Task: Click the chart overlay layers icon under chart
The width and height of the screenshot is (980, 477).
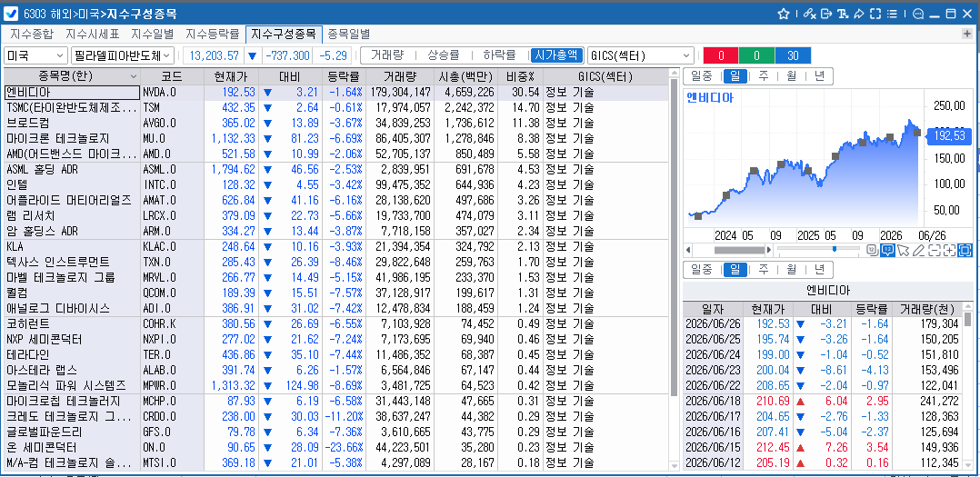Action: [x=873, y=250]
